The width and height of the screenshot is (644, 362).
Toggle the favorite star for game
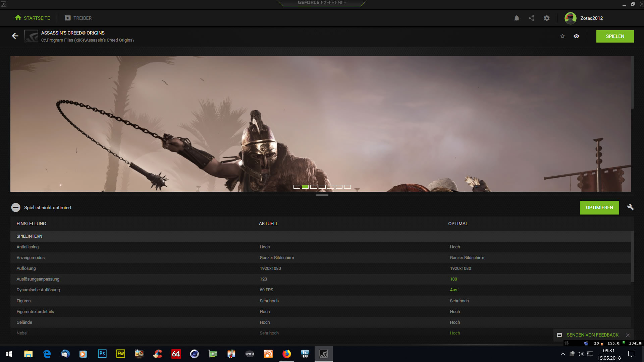(x=562, y=36)
